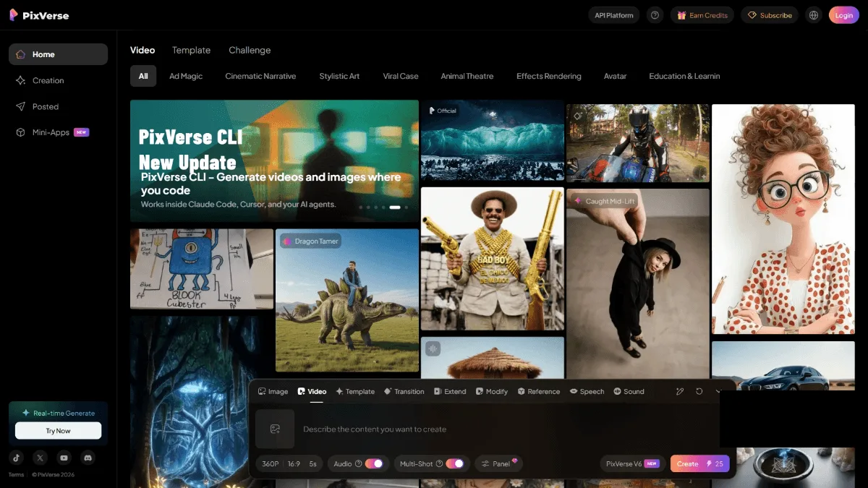Screen dimensions: 868x488
Task: Select the Ad Magic category filter
Action: tap(186, 76)
